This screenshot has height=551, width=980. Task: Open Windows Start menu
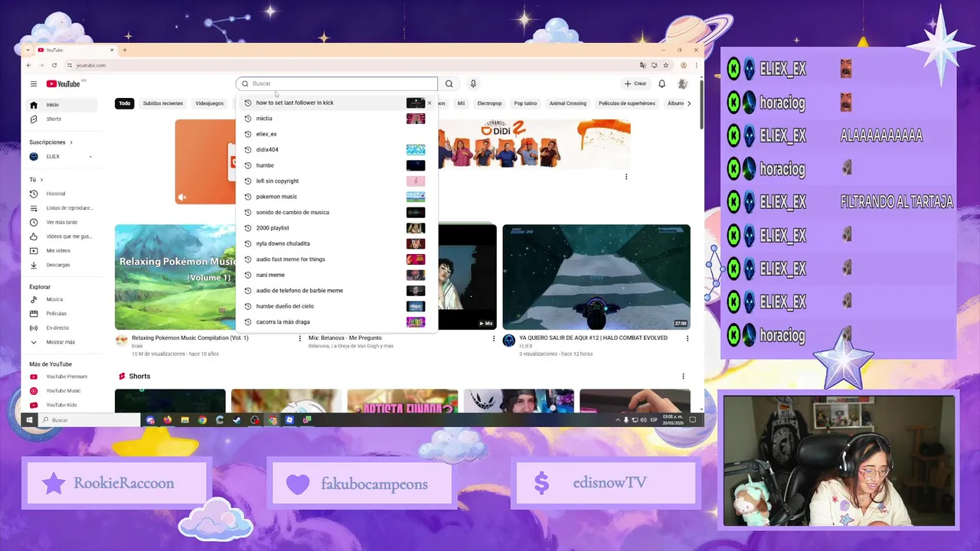29,419
